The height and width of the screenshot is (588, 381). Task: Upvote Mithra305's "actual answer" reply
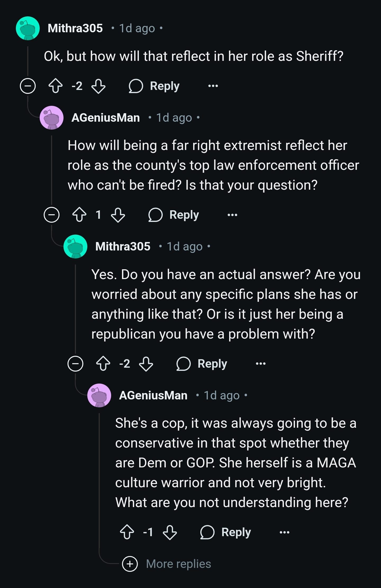(x=103, y=363)
